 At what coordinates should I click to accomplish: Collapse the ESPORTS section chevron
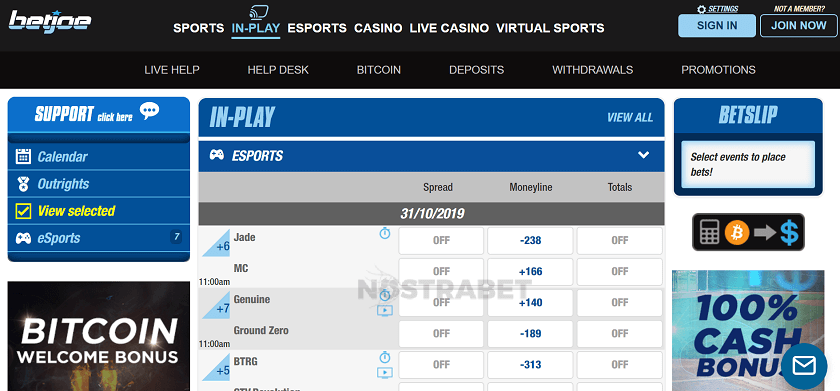click(x=643, y=155)
